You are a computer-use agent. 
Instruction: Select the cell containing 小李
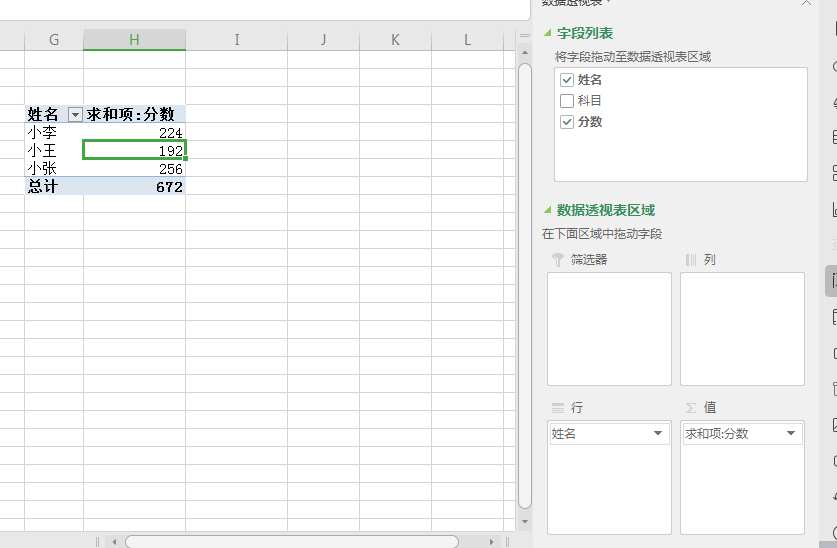[54, 132]
